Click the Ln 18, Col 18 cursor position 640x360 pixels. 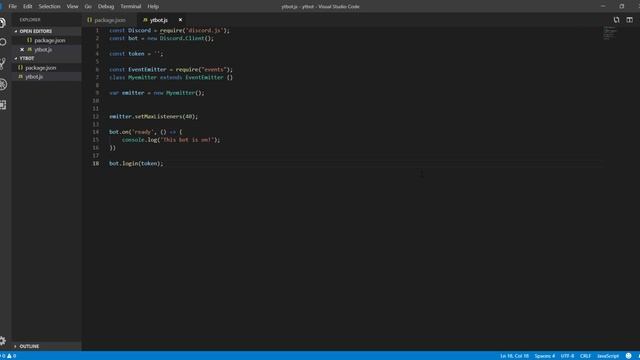514,356
